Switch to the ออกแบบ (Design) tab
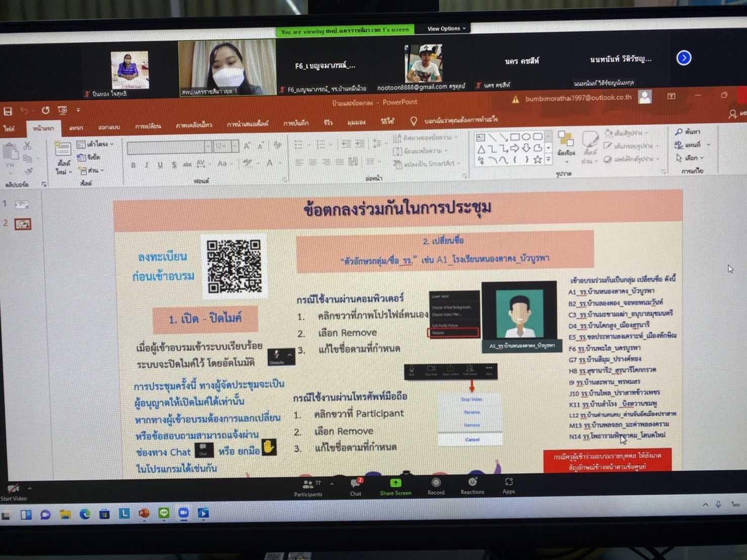This screenshot has width=747, height=560. click(109, 127)
